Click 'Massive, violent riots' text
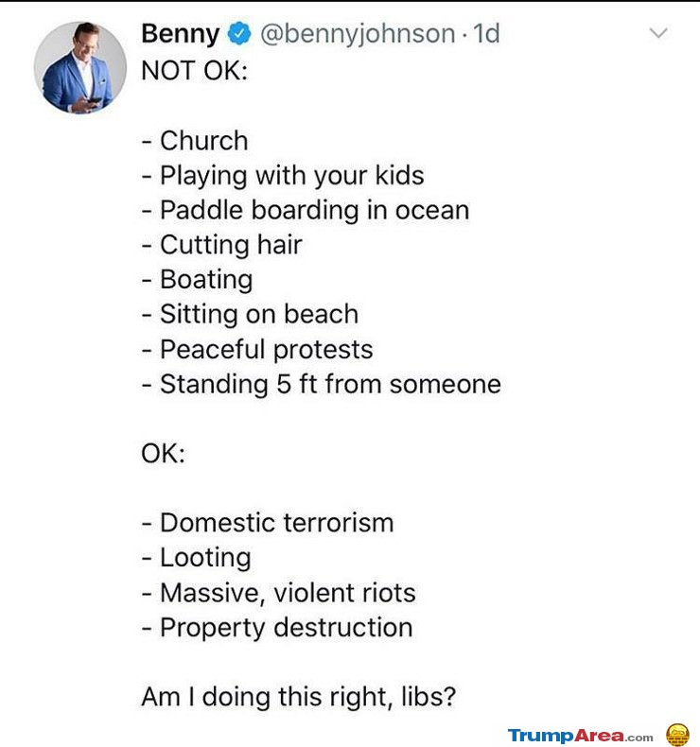Screen dimensions: 700x747 279,593
